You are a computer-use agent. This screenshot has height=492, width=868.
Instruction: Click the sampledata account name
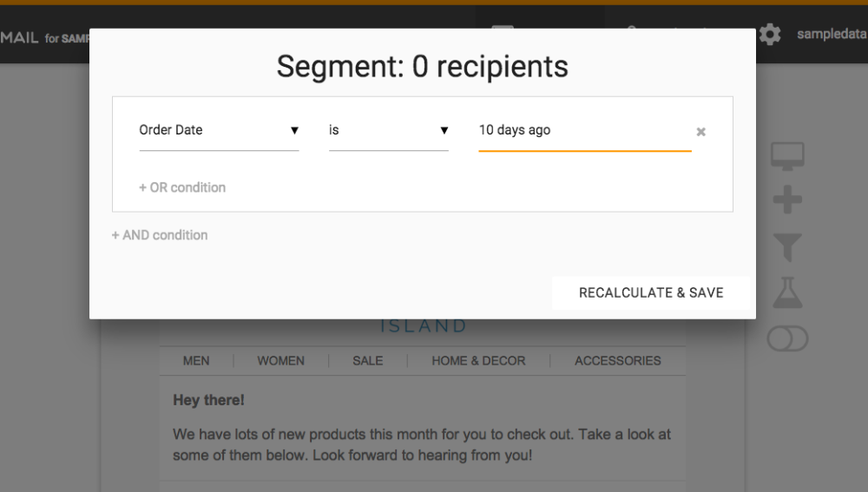[x=831, y=35]
